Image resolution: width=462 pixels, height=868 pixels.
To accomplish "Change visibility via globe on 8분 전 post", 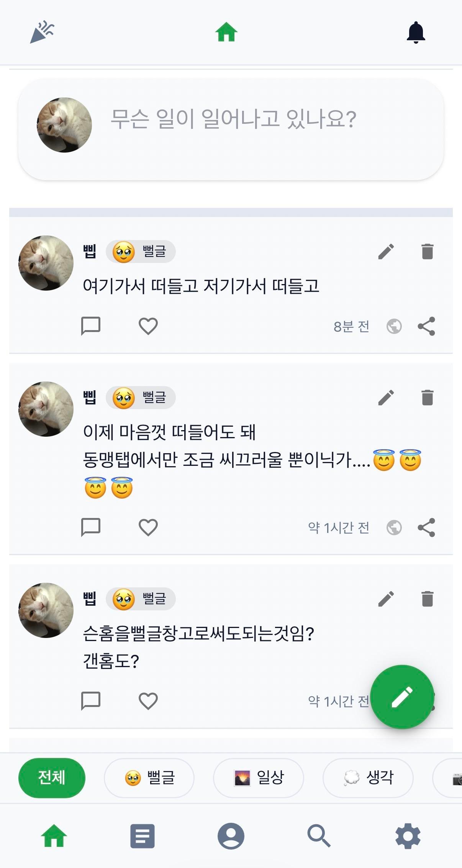I will pyautogui.click(x=394, y=326).
